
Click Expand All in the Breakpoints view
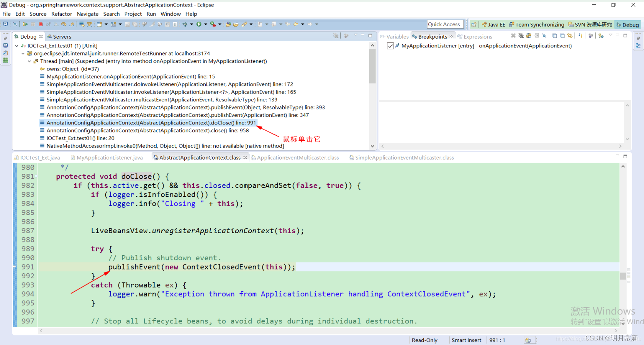[554, 35]
